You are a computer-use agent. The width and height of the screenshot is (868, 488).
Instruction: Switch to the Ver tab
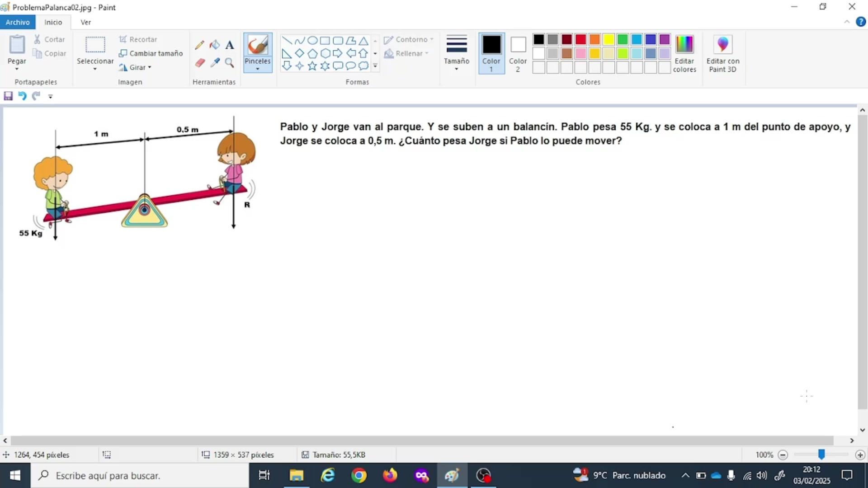tap(85, 22)
